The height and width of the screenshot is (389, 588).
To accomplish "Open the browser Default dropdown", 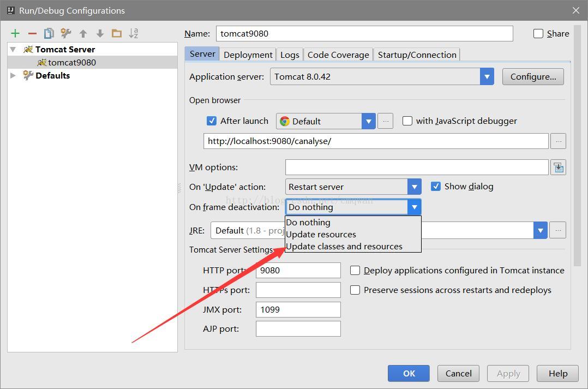I will tap(369, 121).
